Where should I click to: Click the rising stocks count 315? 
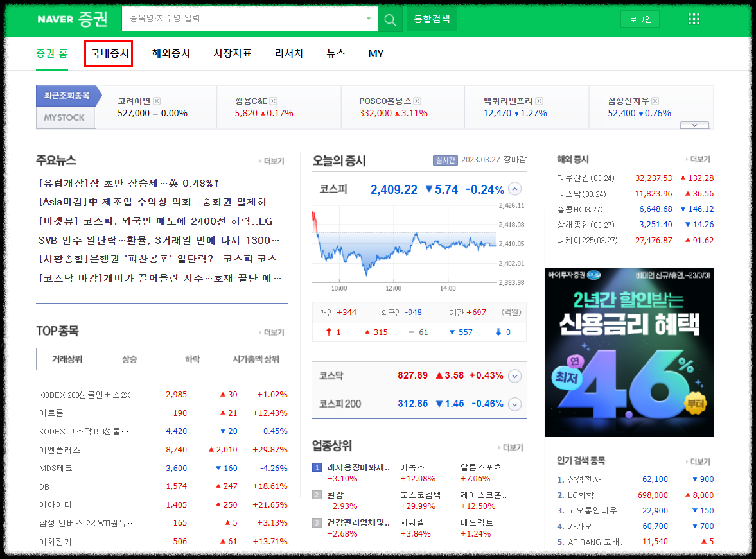380,332
